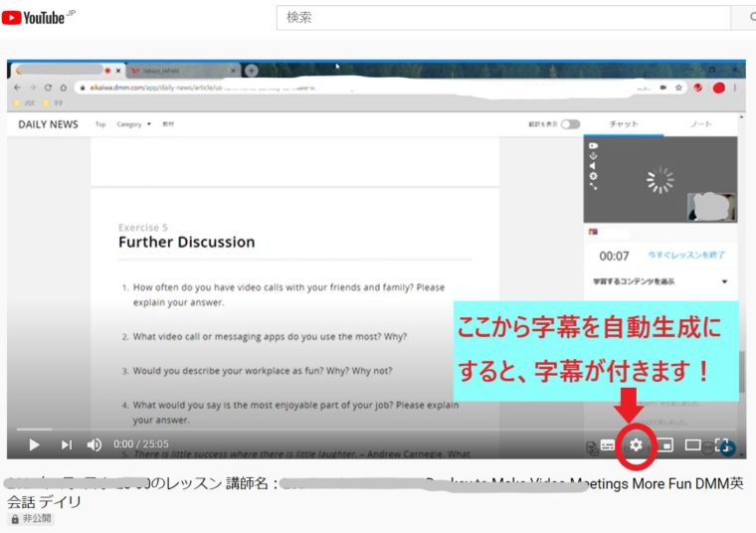Click the end lesson now link
This screenshot has height=533, width=756.
click(686, 255)
